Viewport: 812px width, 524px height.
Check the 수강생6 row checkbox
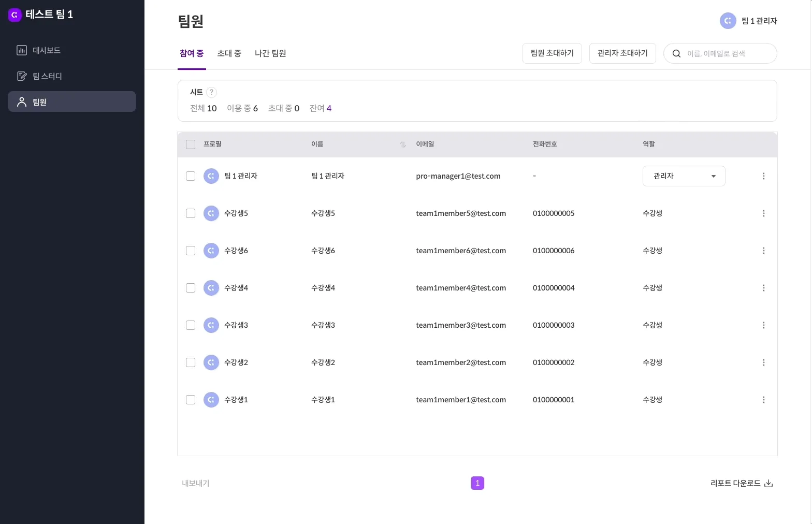[191, 251]
